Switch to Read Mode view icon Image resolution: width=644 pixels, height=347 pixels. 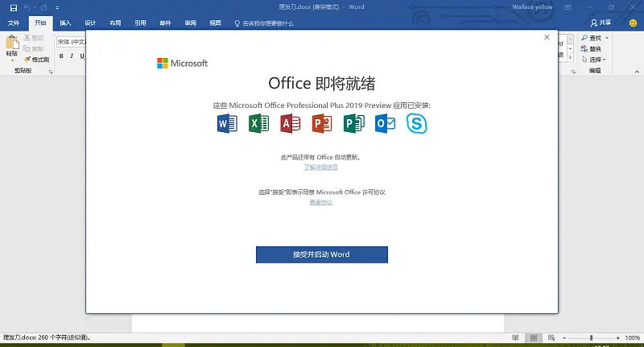click(515, 338)
